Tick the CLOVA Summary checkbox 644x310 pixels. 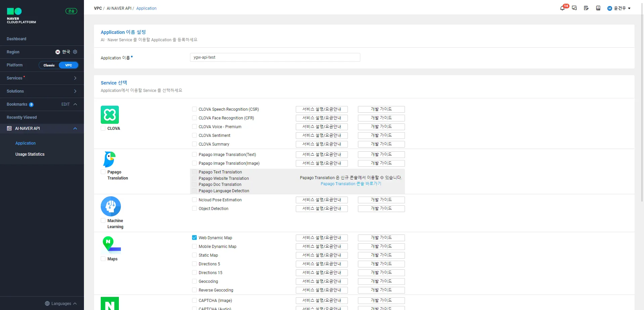click(194, 144)
